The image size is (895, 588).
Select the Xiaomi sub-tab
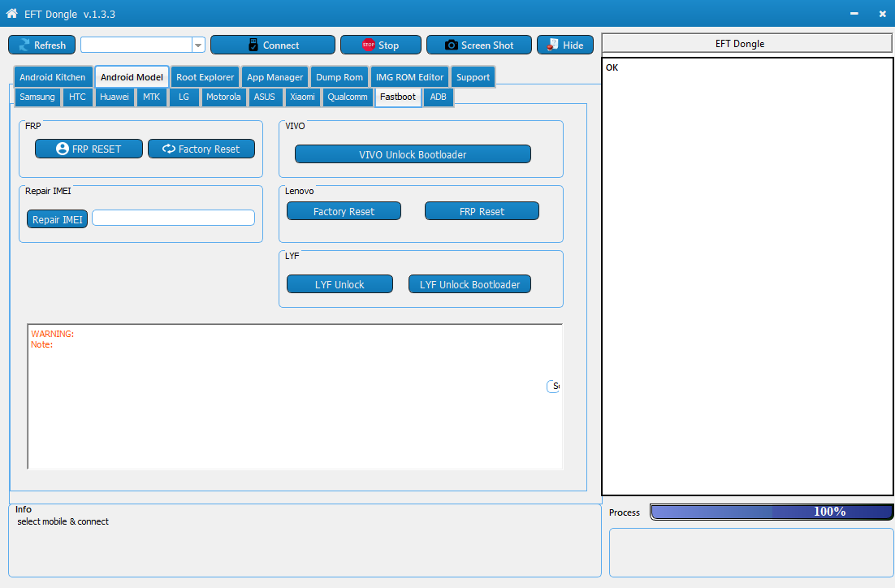point(302,97)
